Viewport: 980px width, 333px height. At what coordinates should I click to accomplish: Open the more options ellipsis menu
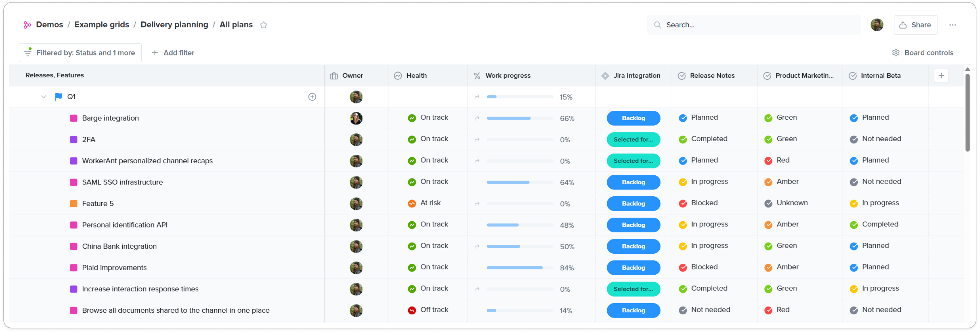[952, 25]
